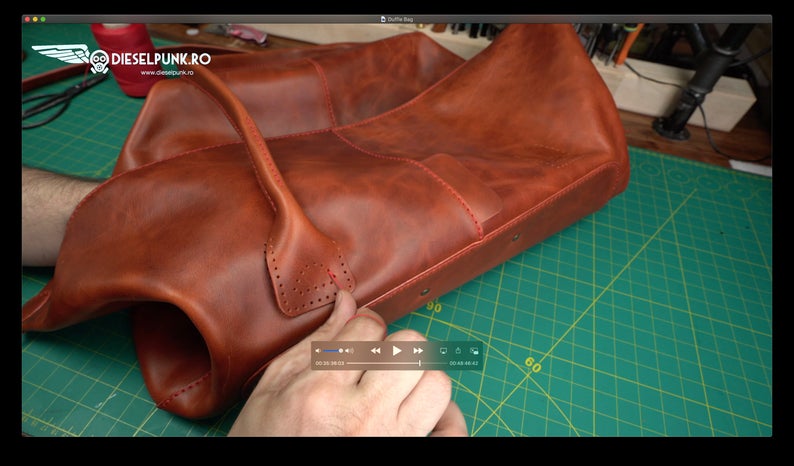Click the volume slider knob
794x466 pixels.
pos(341,351)
